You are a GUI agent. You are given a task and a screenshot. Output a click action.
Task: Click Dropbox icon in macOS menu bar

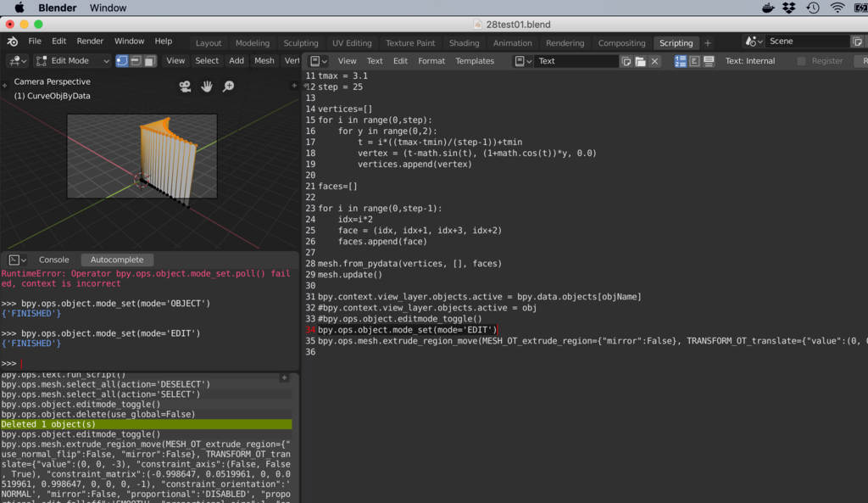[x=789, y=8]
